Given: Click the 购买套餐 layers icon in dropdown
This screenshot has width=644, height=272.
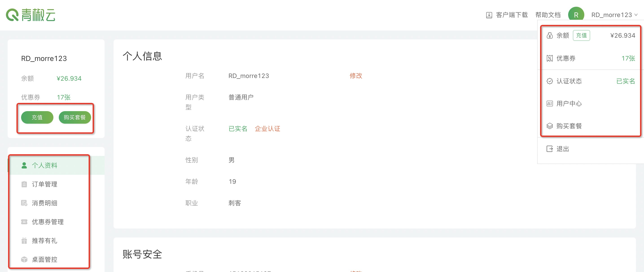Looking at the screenshot, I should pyautogui.click(x=550, y=126).
